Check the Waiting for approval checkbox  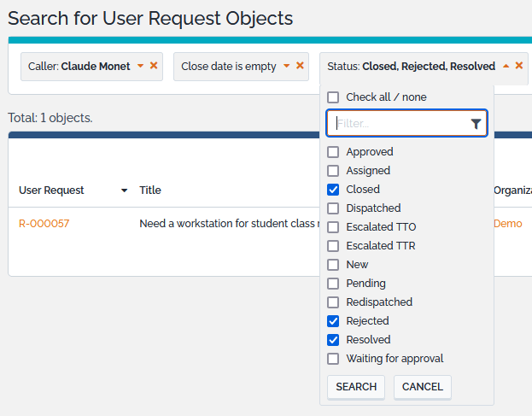(x=333, y=359)
